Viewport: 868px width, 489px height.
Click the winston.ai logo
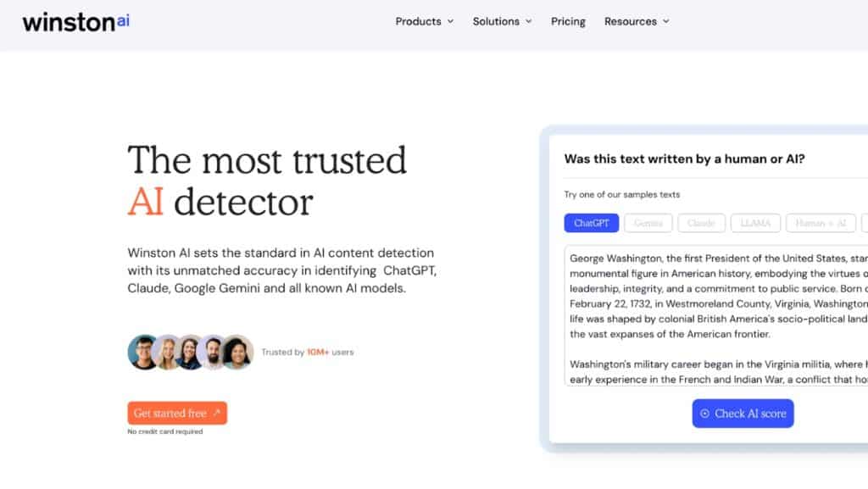[75, 21]
